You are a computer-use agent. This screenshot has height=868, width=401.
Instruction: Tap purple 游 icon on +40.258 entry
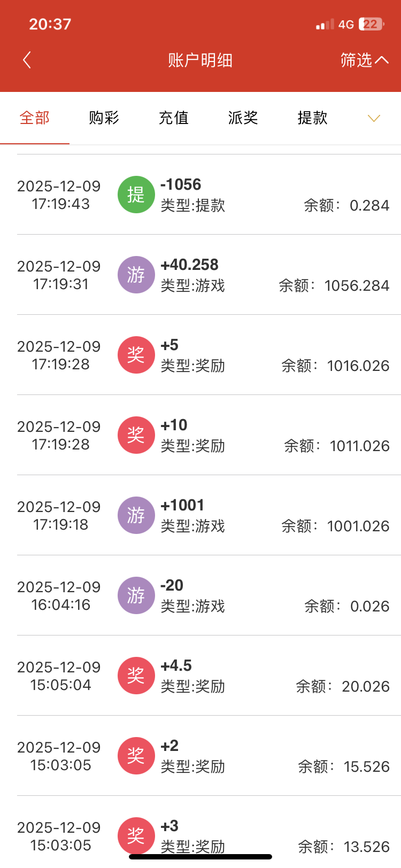click(136, 275)
